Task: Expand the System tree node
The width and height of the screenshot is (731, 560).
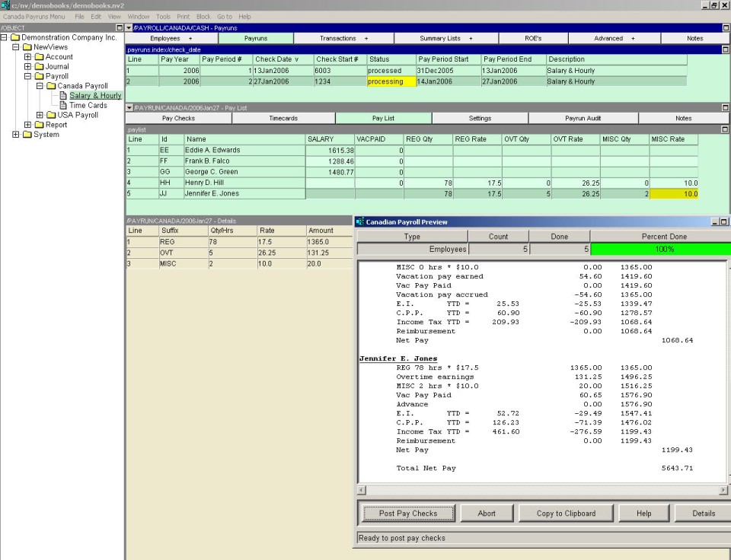Action: tap(16, 135)
